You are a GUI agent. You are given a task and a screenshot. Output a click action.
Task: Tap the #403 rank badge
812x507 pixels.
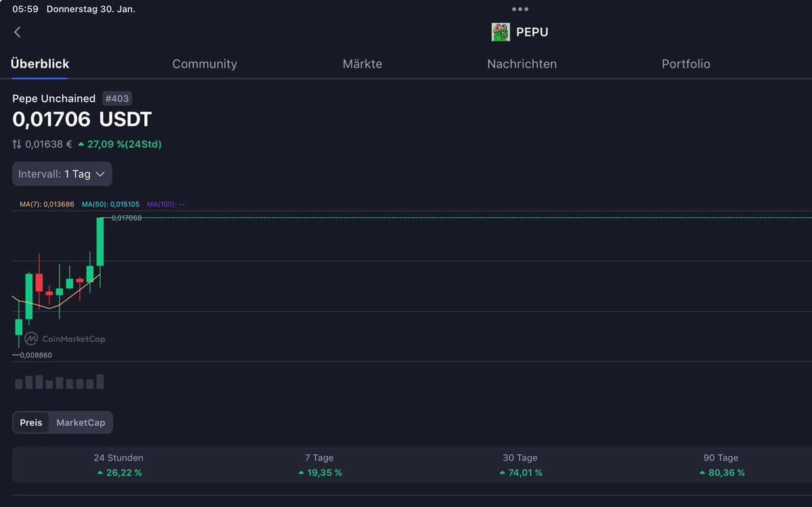117,98
